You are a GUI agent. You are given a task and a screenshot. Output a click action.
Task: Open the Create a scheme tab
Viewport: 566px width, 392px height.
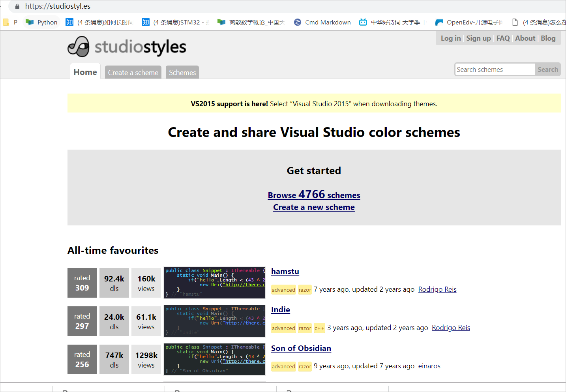133,72
